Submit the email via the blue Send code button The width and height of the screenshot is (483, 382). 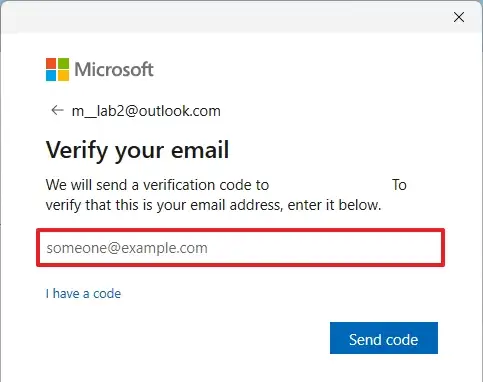point(384,338)
